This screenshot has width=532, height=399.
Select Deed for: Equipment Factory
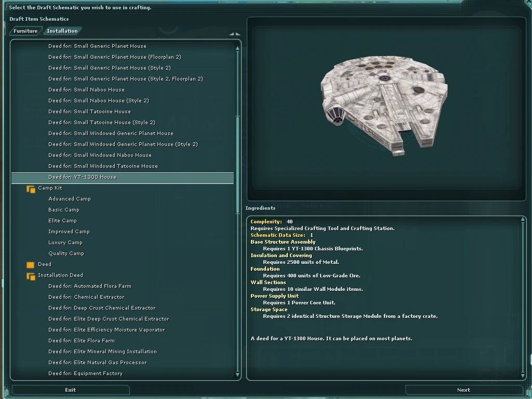point(86,373)
